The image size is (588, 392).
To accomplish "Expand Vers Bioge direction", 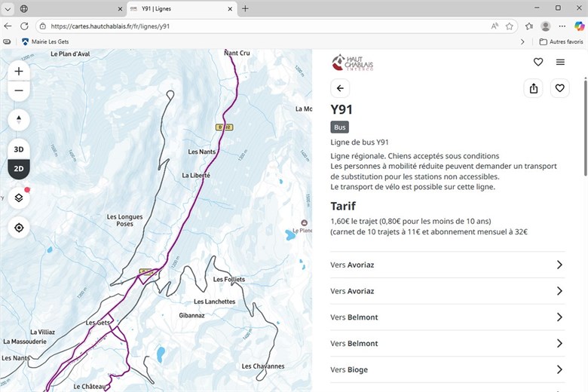I will point(448,369).
